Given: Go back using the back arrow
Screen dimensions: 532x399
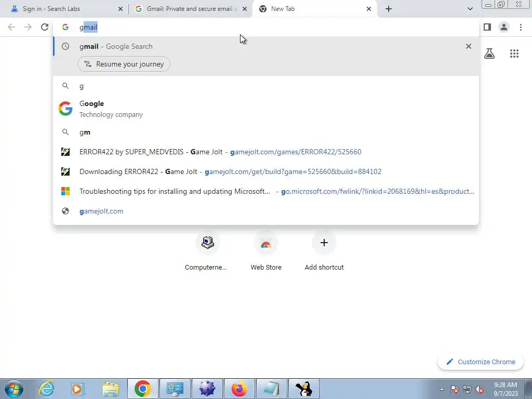Looking at the screenshot, I should pyautogui.click(x=11, y=27).
